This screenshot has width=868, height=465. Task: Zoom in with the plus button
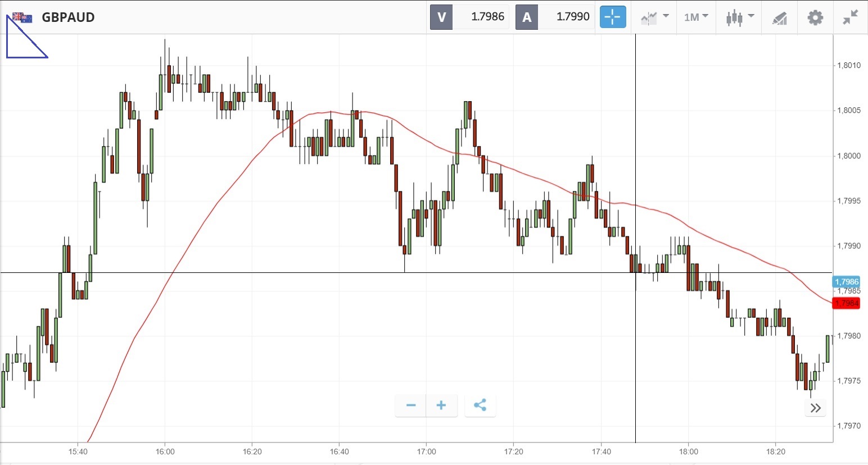(x=442, y=405)
